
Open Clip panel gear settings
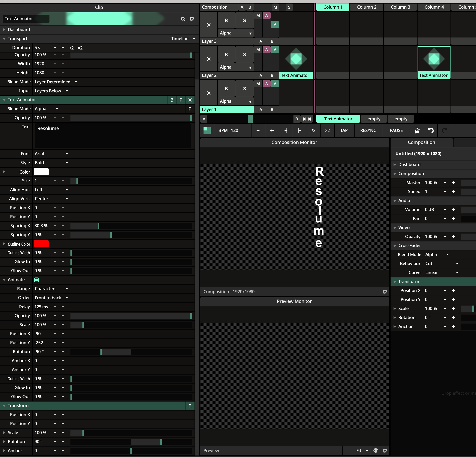pos(192,19)
